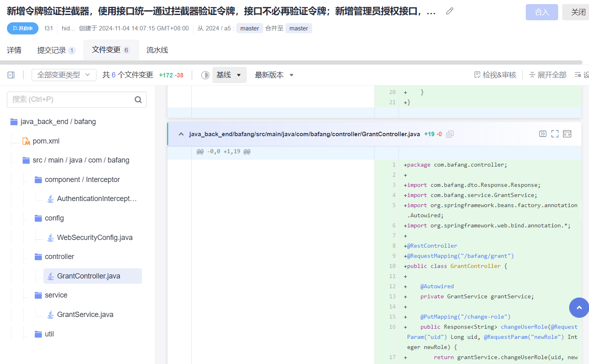Expand GrantController diff to fullscreen
Image resolution: width=589 pixels, height=364 pixels.
[x=555, y=134]
